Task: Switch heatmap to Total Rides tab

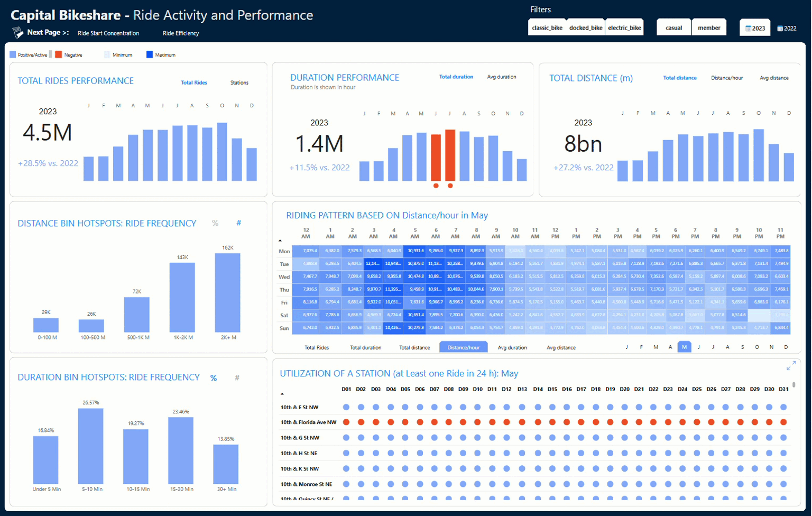Action: coord(317,347)
